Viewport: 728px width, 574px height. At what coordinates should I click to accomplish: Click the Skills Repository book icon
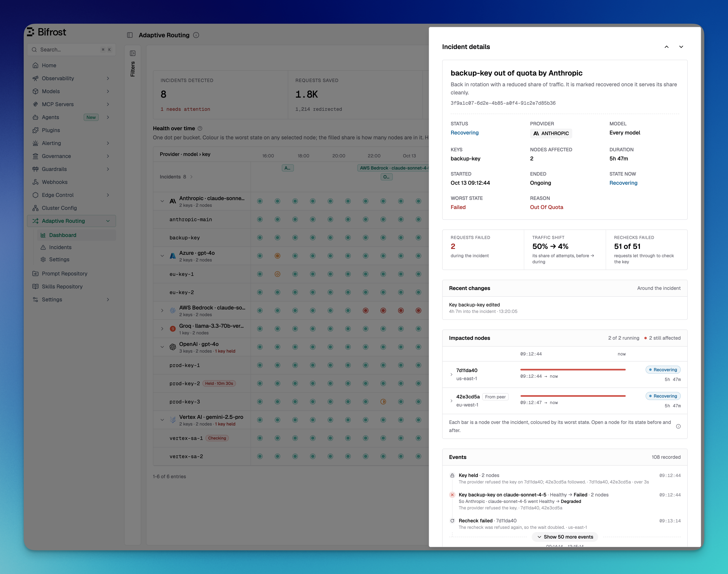coord(35,286)
